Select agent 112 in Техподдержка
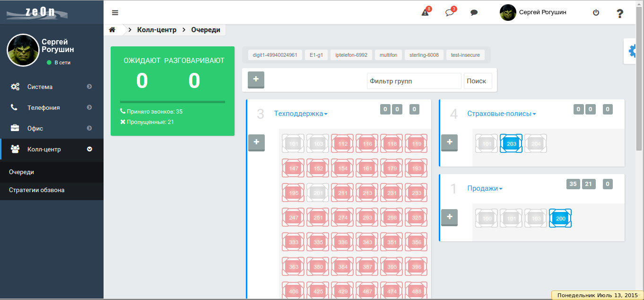 tap(343, 143)
